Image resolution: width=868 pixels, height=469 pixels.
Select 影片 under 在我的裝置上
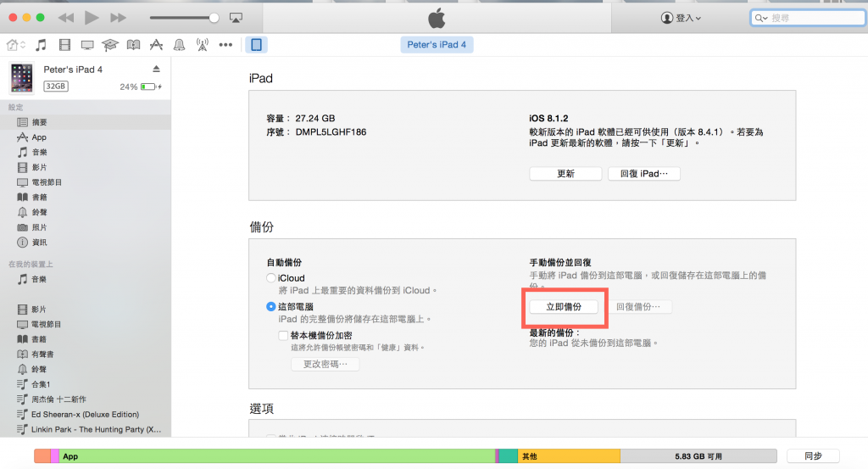point(86,309)
